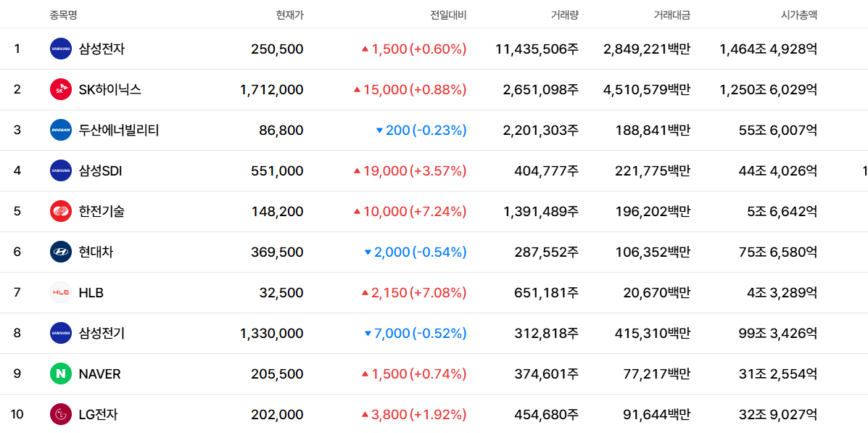Click the NAVER green N logo

(x=61, y=374)
